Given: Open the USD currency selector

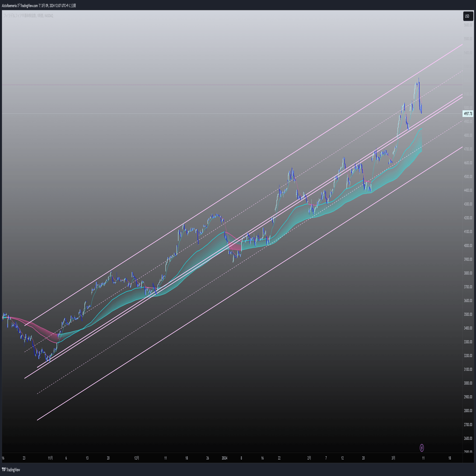Looking at the screenshot, I should tap(467, 16).
